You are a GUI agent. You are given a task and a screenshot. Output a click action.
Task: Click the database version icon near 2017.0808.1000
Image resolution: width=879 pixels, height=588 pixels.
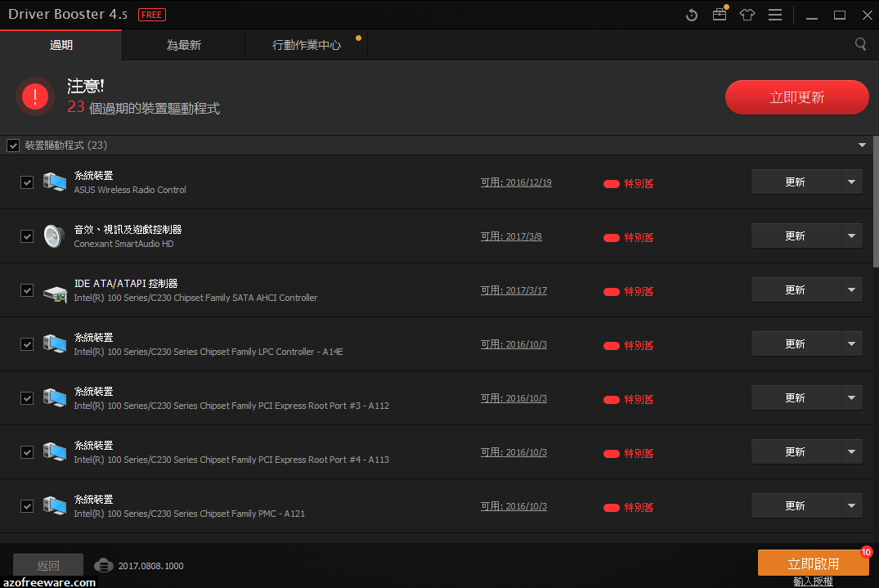pos(104,566)
